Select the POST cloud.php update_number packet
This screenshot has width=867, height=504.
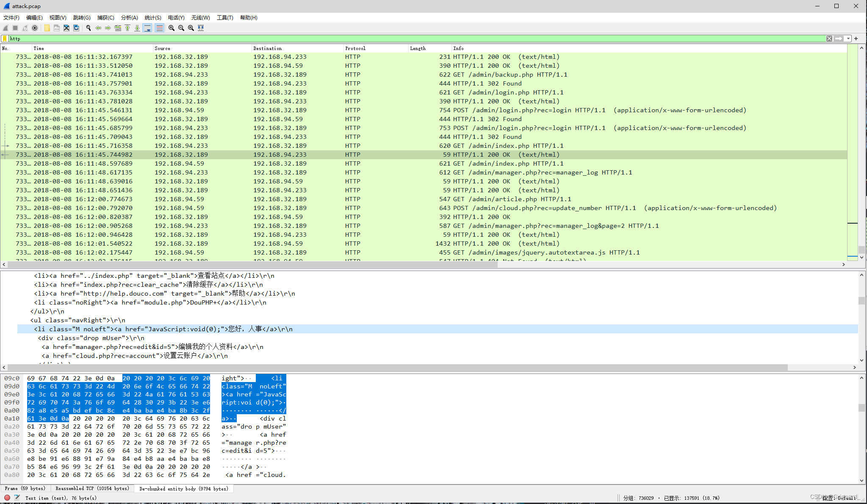click(x=424, y=208)
